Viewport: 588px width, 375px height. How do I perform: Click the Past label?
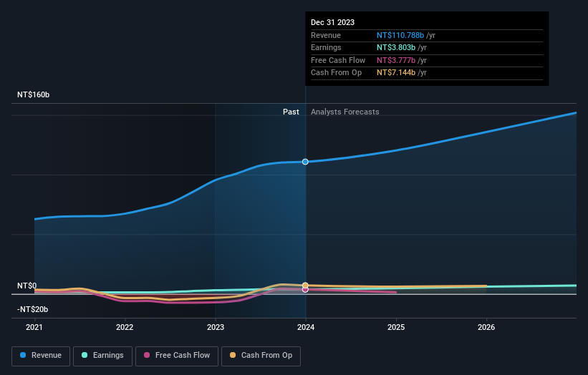291,112
